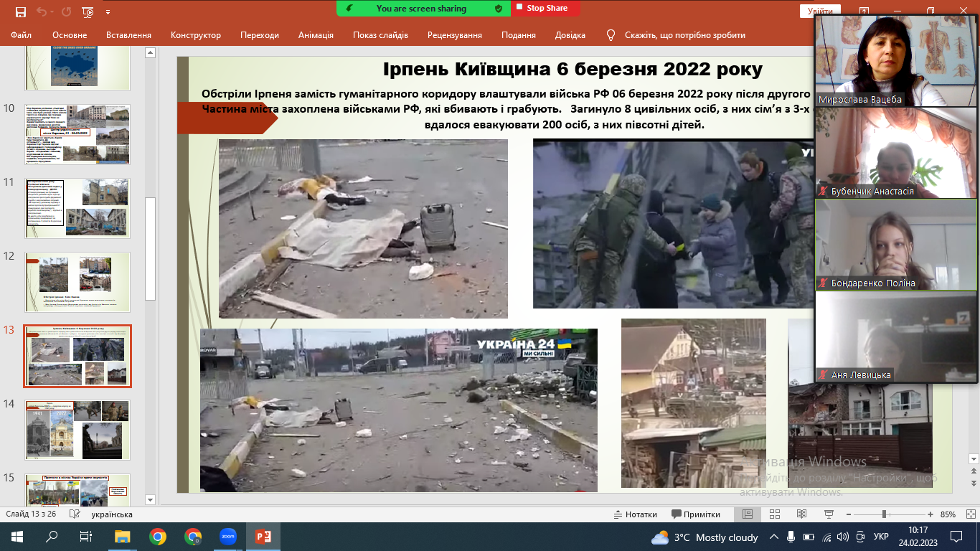The image size is (980, 551).
Task: Open the Zoom app in taskbar
Action: [228, 537]
